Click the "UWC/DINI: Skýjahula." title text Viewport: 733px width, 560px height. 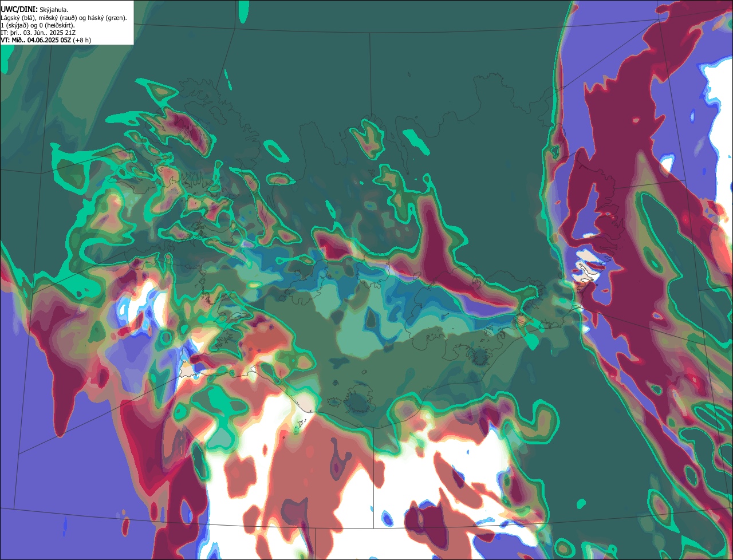coord(34,9)
